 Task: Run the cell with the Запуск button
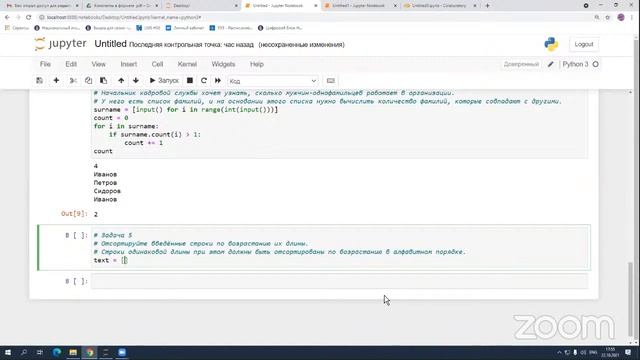(164, 81)
